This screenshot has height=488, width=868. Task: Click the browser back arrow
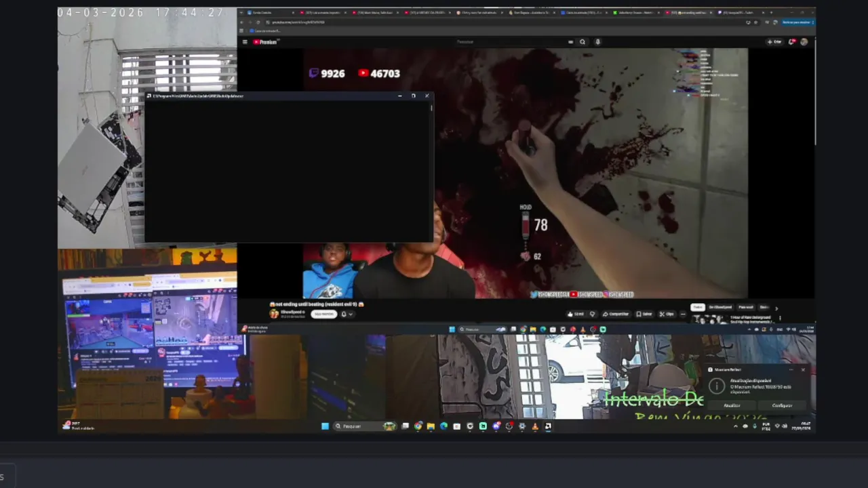click(x=242, y=22)
